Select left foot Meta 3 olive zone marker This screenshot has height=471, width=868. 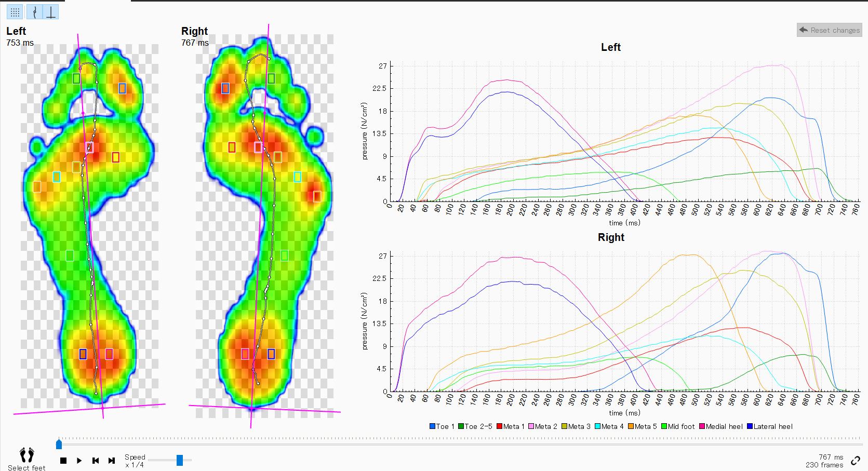[76, 167]
